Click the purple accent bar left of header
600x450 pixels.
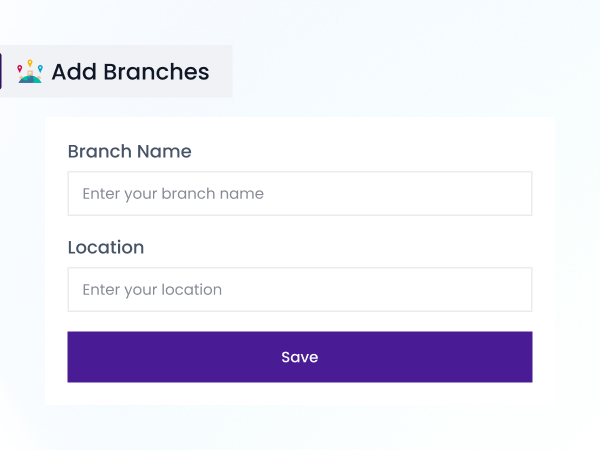tap(1, 71)
